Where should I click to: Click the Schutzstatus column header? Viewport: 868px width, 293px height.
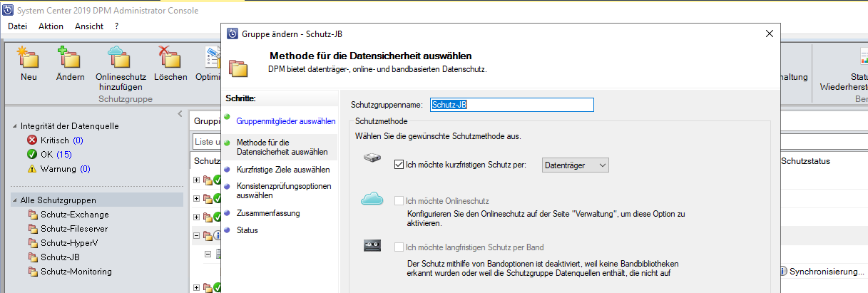pos(806,162)
